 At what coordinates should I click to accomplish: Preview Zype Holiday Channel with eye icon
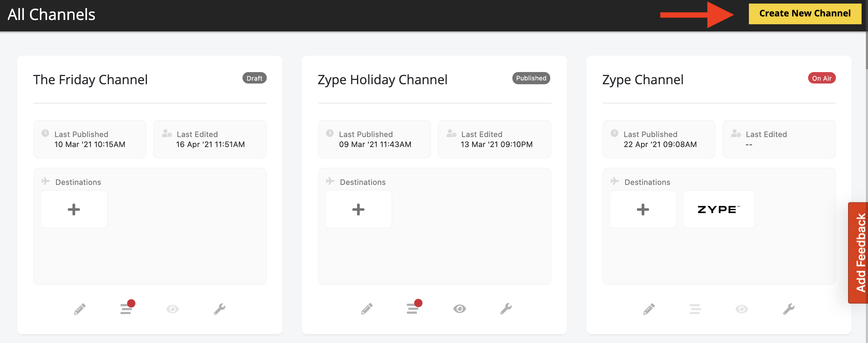tap(460, 309)
